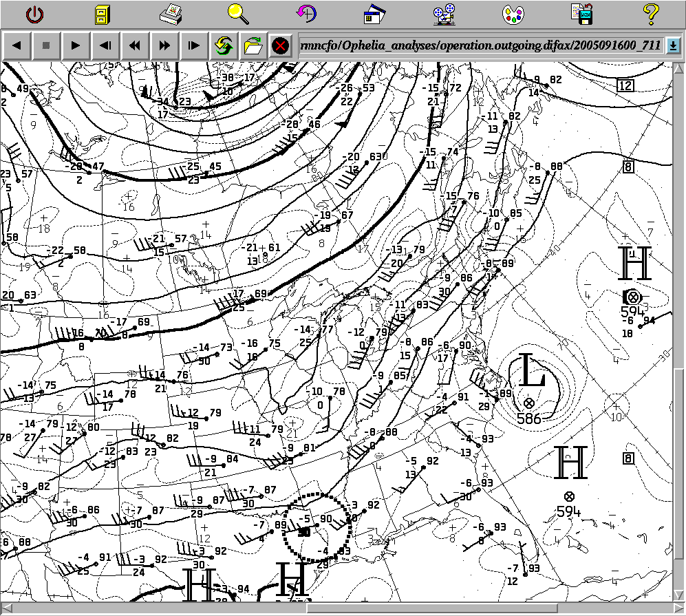
Task: Click the document and floppy save icon
Action: [581, 14]
